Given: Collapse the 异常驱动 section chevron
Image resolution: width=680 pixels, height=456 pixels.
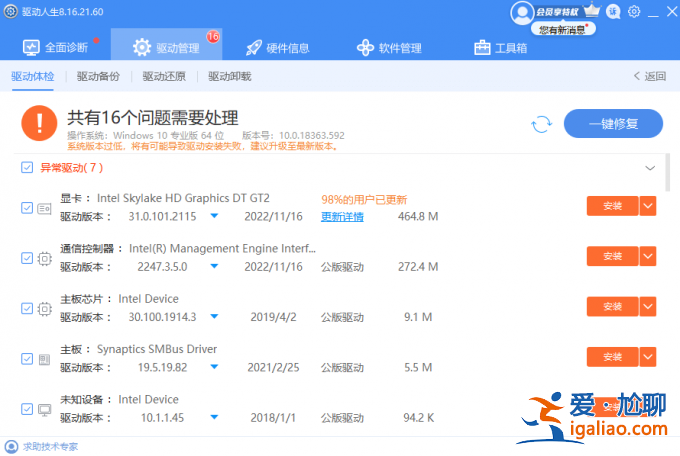Looking at the screenshot, I should coord(650,168).
